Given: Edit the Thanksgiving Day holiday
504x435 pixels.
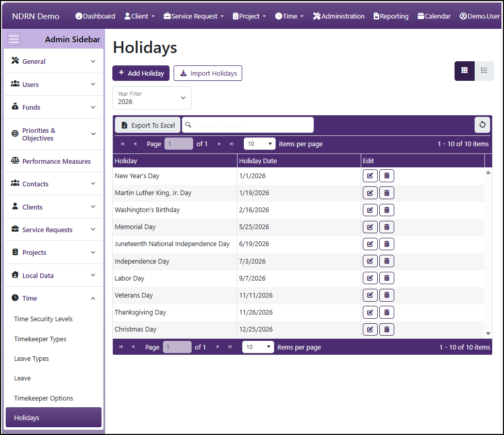Looking at the screenshot, I should point(370,312).
